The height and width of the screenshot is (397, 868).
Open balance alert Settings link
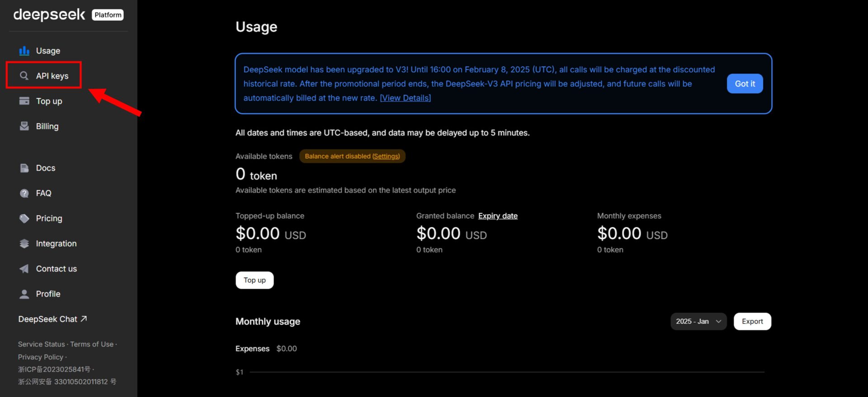[x=386, y=156]
